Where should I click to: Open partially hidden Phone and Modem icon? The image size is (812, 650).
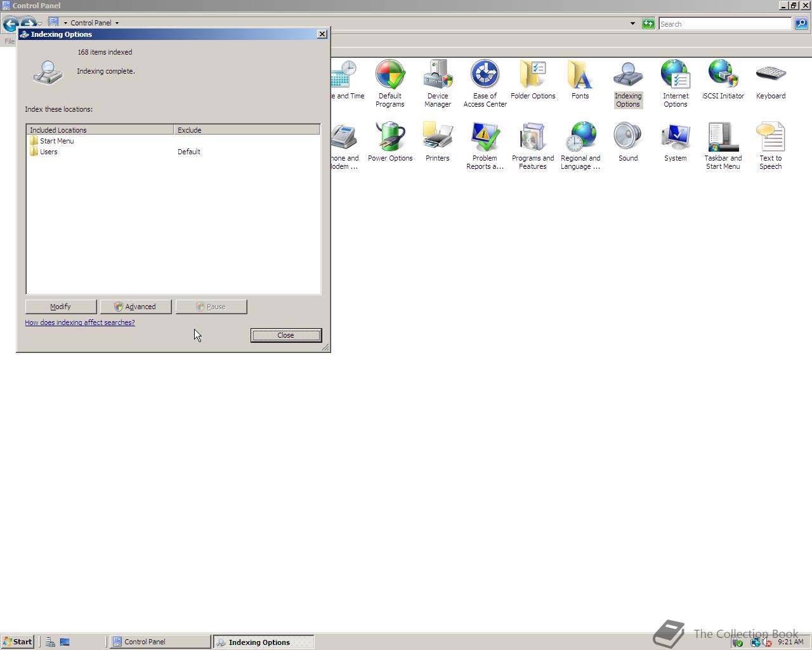coord(345,145)
